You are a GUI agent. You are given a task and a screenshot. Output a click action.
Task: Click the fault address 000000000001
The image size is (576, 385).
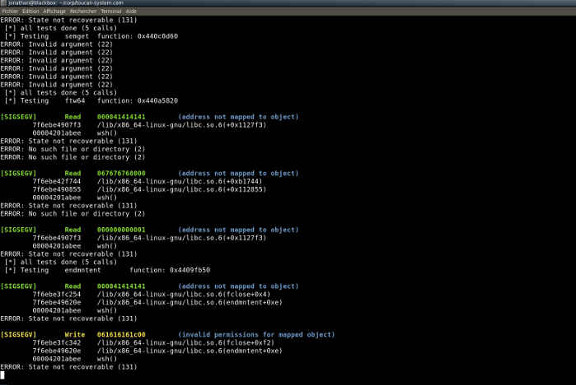(121, 230)
